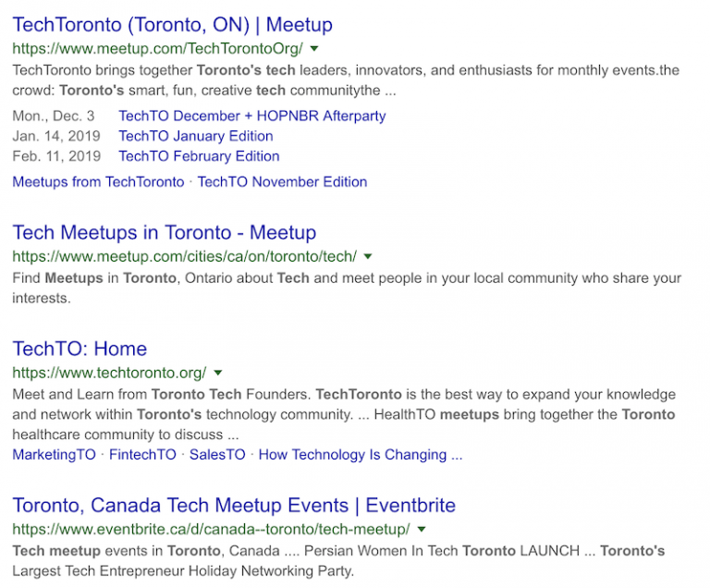710x588 pixels.
Task: Click the green eventbrite.ca URL text
Action: pyautogui.click(x=211, y=529)
